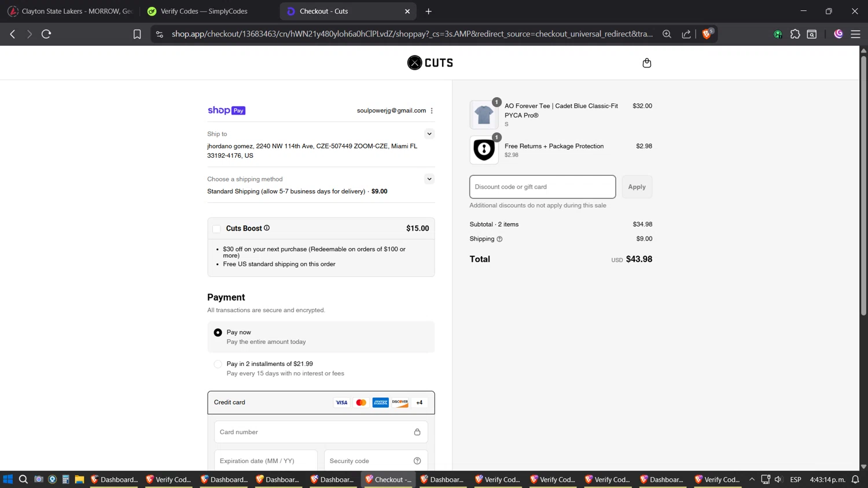
Task: Bookmark this page with bookmark icon
Action: [x=137, y=34]
